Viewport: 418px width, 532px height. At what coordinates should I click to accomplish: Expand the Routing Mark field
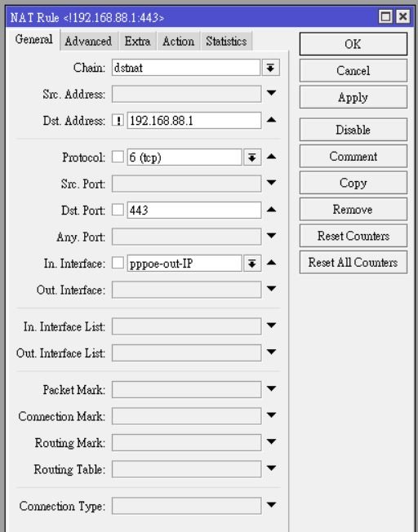coord(271,441)
